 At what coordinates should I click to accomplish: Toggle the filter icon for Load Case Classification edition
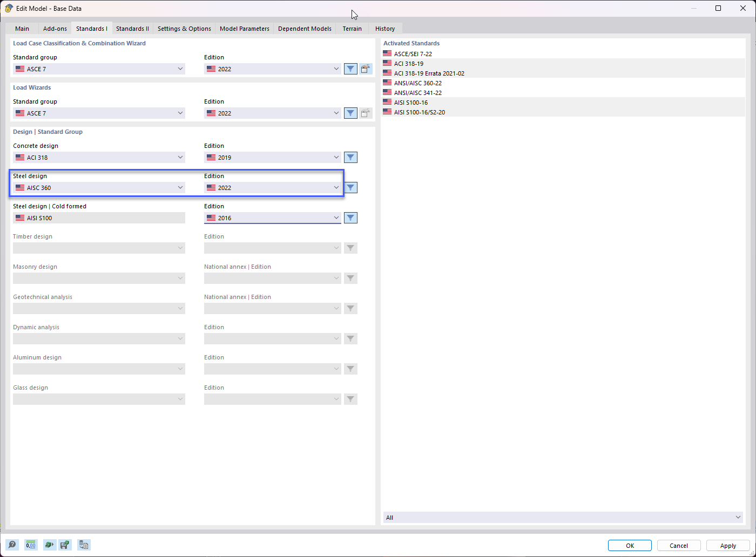tap(350, 69)
